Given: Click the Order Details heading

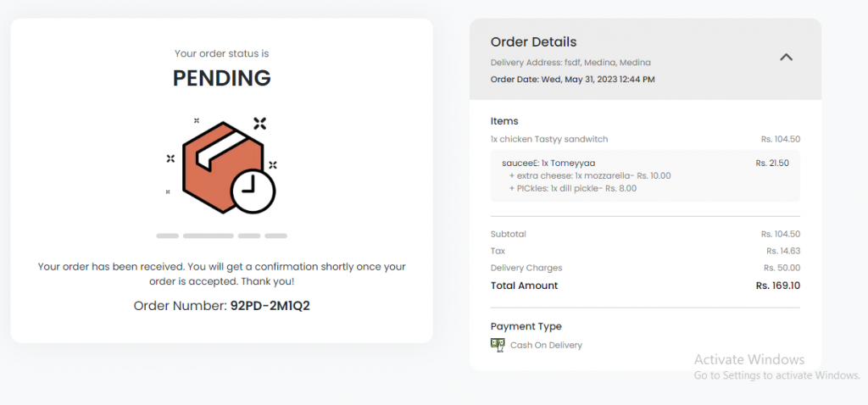Looking at the screenshot, I should click(533, 42).
